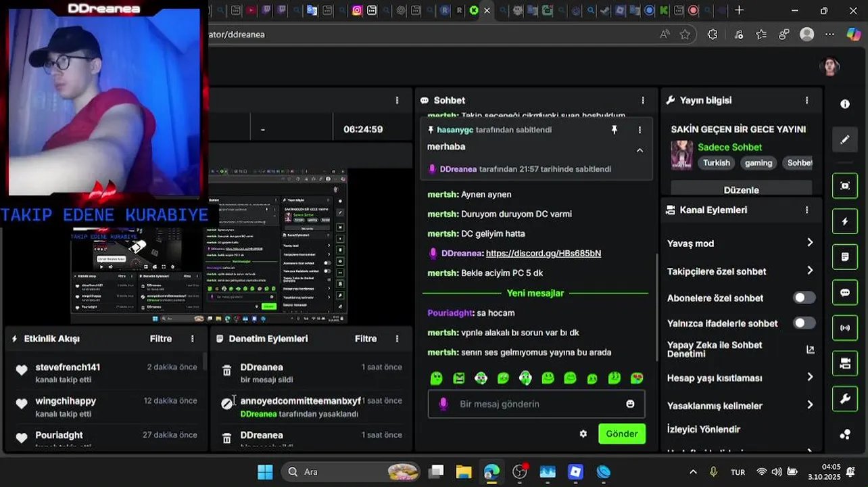The height and width of the screenshot is (487, 868).
Task: Open the discord.gg/HBs685bN link
Action: 544,253
